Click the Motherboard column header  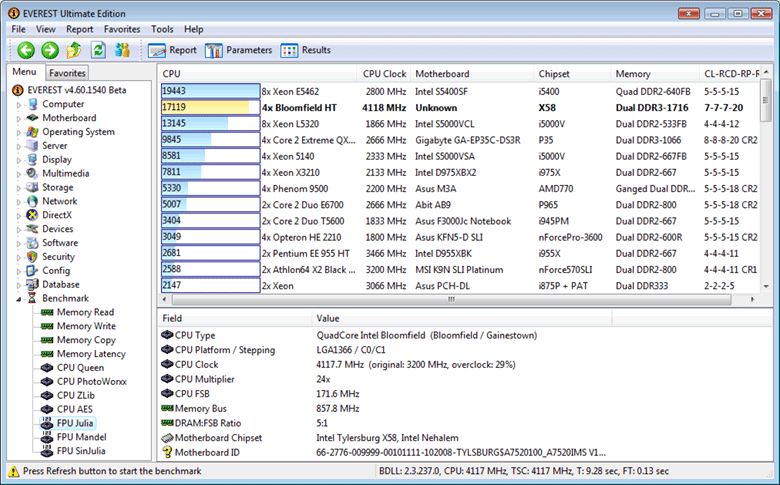[472, 74]
